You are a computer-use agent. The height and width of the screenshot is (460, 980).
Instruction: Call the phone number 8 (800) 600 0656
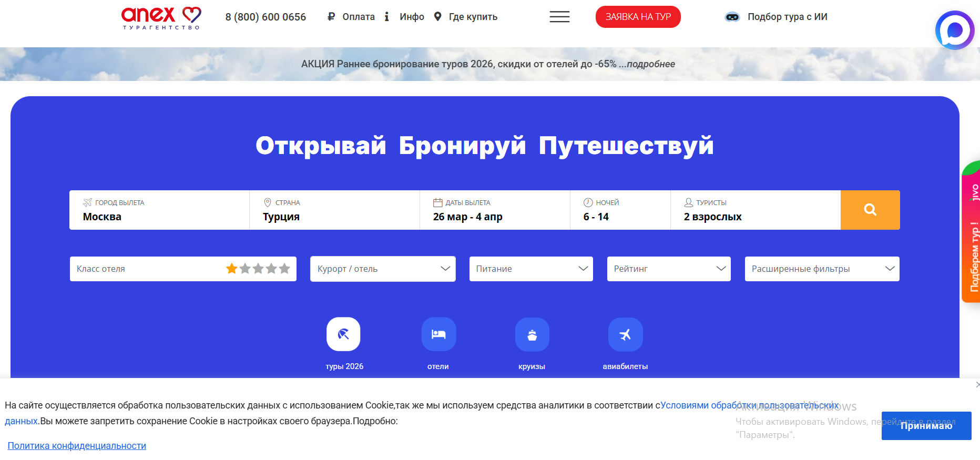coord(266,17)
